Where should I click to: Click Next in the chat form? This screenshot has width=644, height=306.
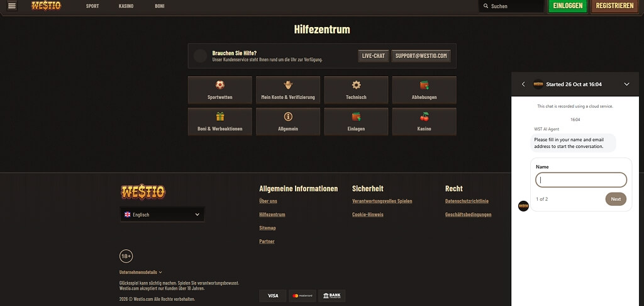click(x=616, y=199)
